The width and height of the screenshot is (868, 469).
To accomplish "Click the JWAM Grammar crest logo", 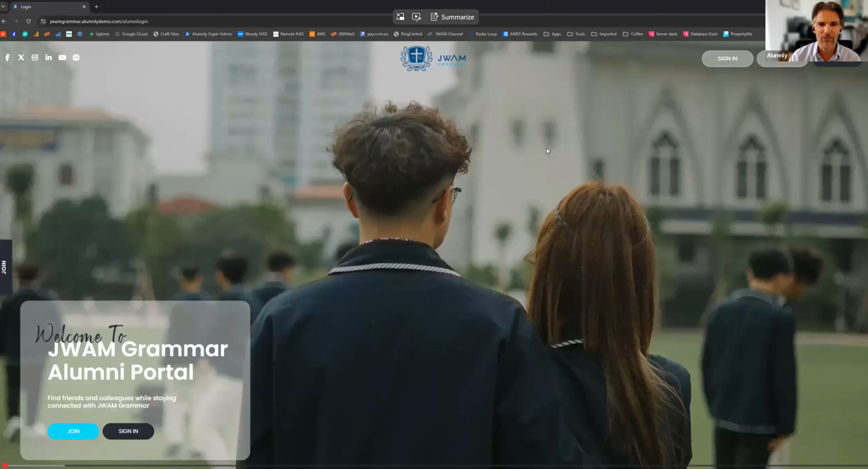I will coord(417,58).
